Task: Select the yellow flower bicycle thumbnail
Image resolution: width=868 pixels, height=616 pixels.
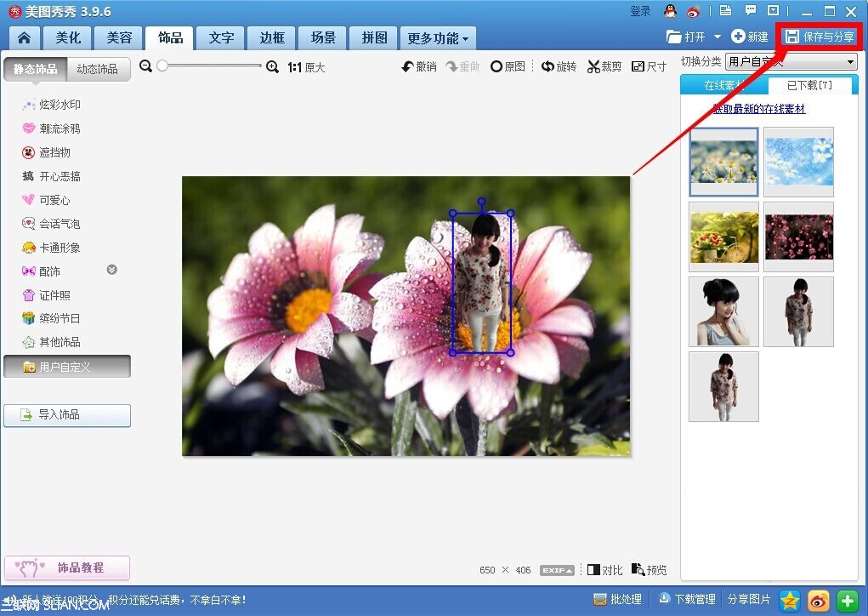Action: [723, 237]
